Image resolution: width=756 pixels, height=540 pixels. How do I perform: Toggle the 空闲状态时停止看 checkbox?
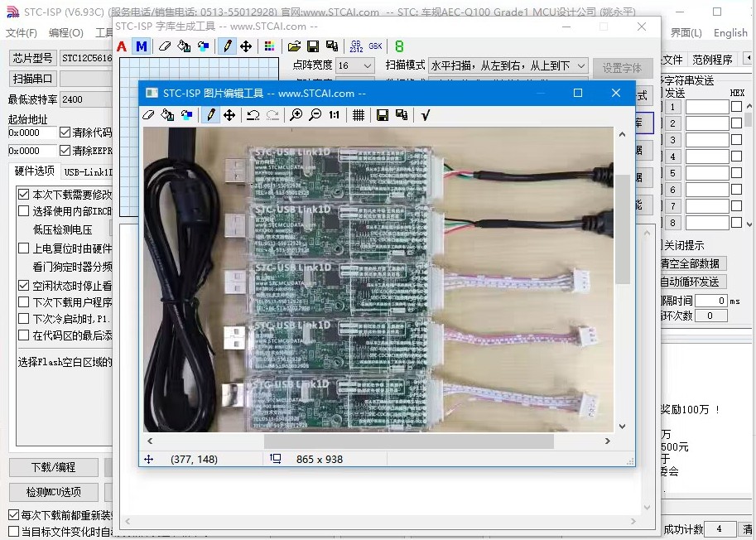click(x=24, y=286)
